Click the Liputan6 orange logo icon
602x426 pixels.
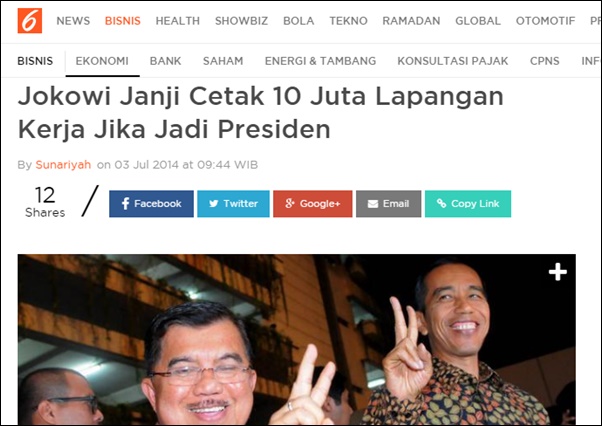(30, 21)
